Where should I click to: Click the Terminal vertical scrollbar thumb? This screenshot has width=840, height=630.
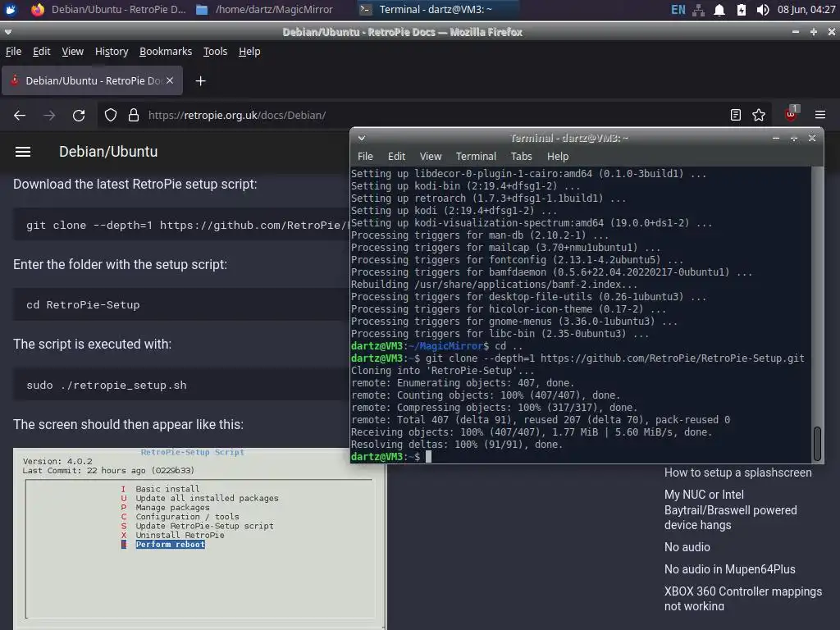[x=817, y=444]
